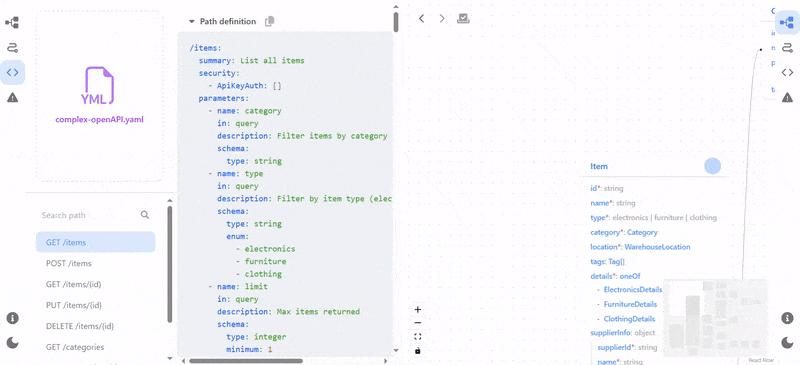Go back with the left chevron
The image size is (800, 365).
421,18
